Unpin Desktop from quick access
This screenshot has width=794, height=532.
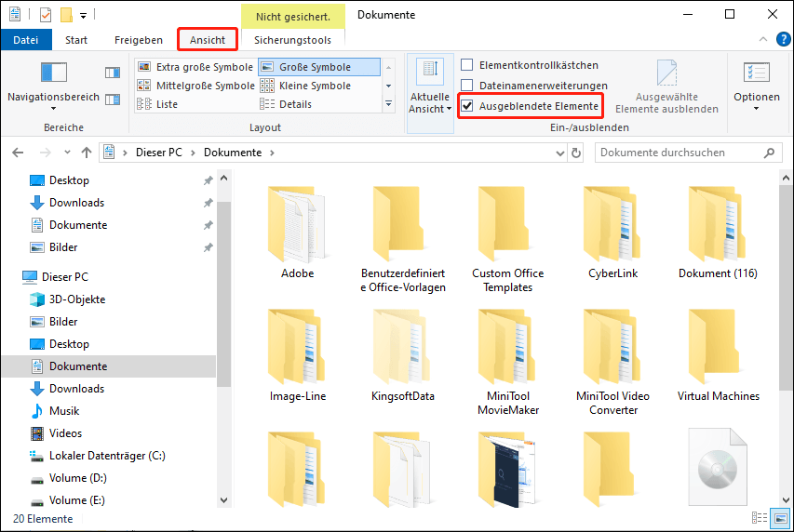208,180
